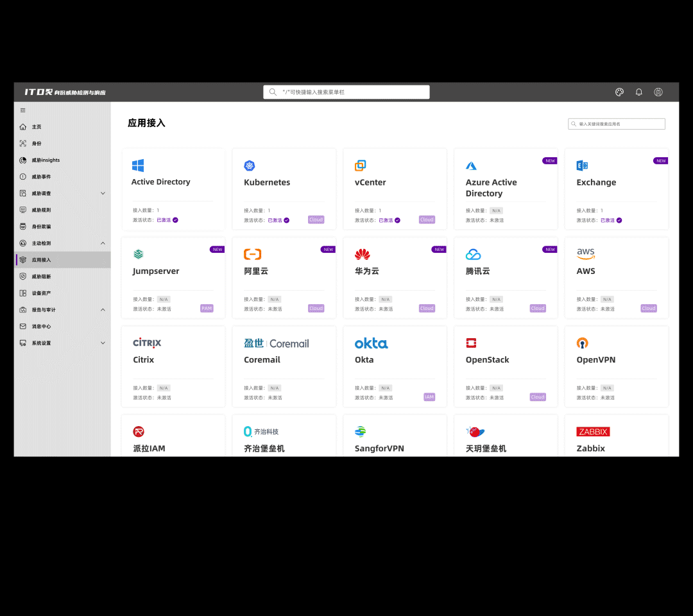Viewport: 693px width, 616px height.
Task: Click the Kubernetes wheel icon
Action: point(249,166)
